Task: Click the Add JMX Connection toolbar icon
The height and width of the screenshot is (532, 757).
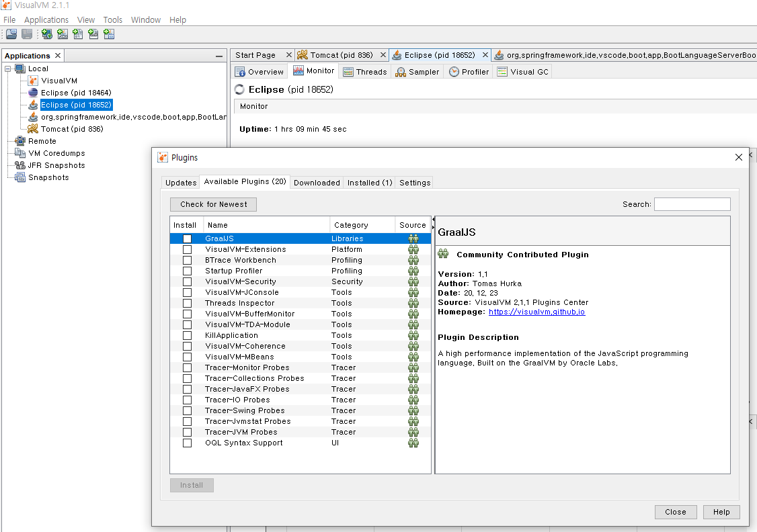Action: (x=63, y=34)
